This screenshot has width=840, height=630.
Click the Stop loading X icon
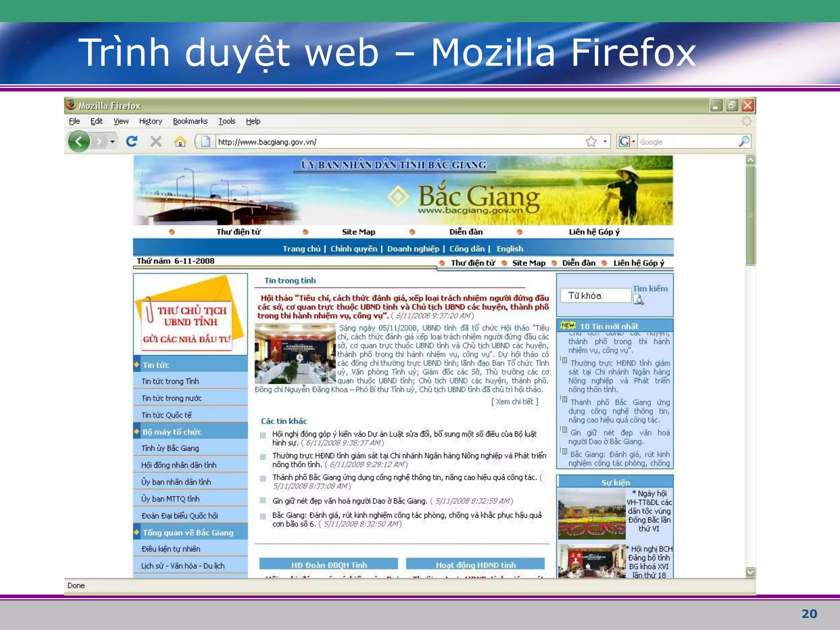tap(156, 142)
